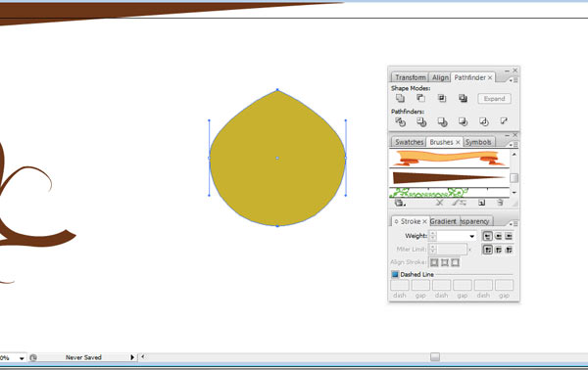The height and width of the screenshot is (370, 588).
Task: Select the Round Join stroke option
Action: click(498, 250)
